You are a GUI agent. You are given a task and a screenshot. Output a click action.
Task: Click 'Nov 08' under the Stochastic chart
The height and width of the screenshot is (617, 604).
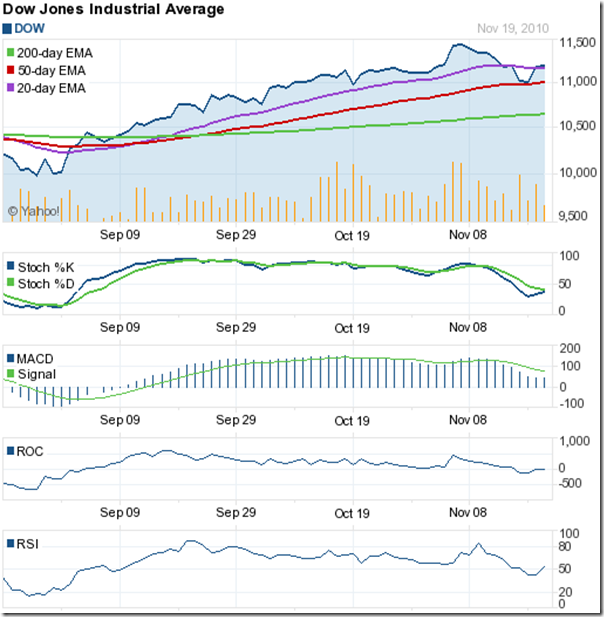pos(468,327)
